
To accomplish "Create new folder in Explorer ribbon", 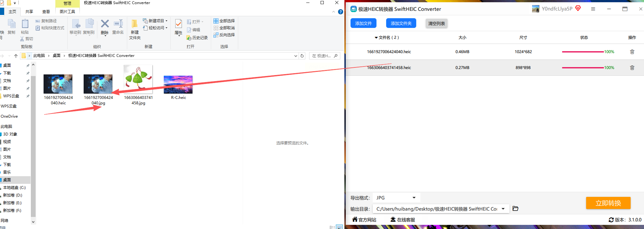I will pos(135,29).
